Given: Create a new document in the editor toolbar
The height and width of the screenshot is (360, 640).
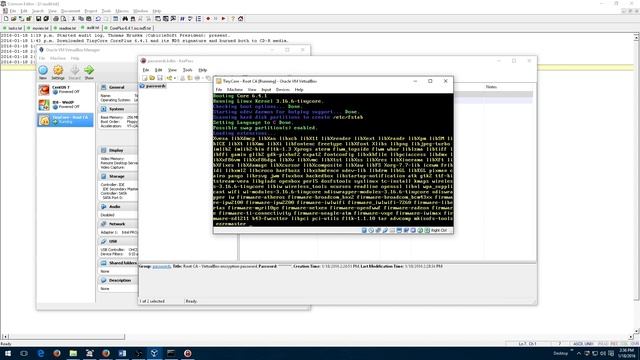Looking at the screenshot, I should (x=6, y=19).
